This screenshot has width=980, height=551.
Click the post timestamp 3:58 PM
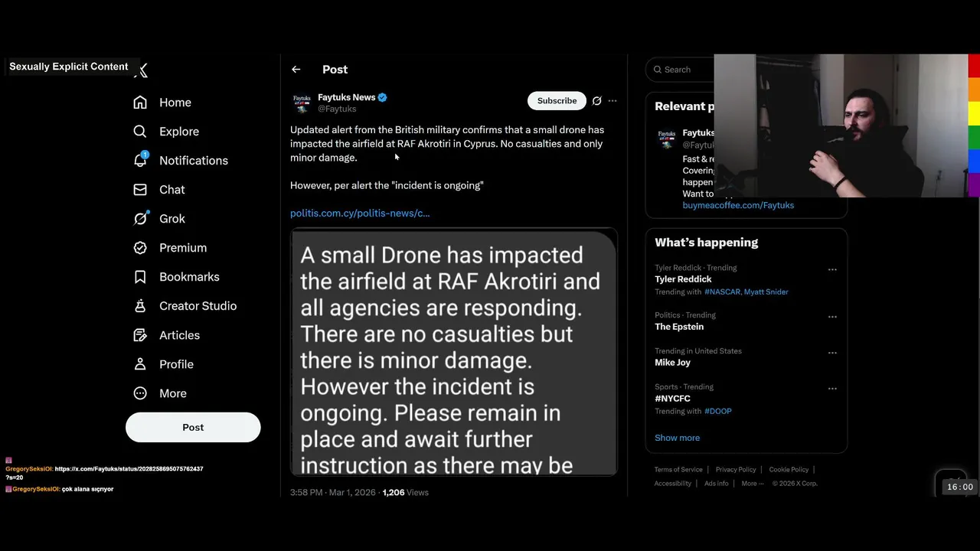[332, 493]
